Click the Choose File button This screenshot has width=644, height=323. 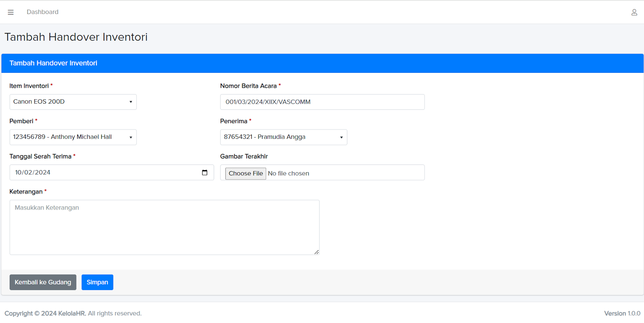pos(246,173)
